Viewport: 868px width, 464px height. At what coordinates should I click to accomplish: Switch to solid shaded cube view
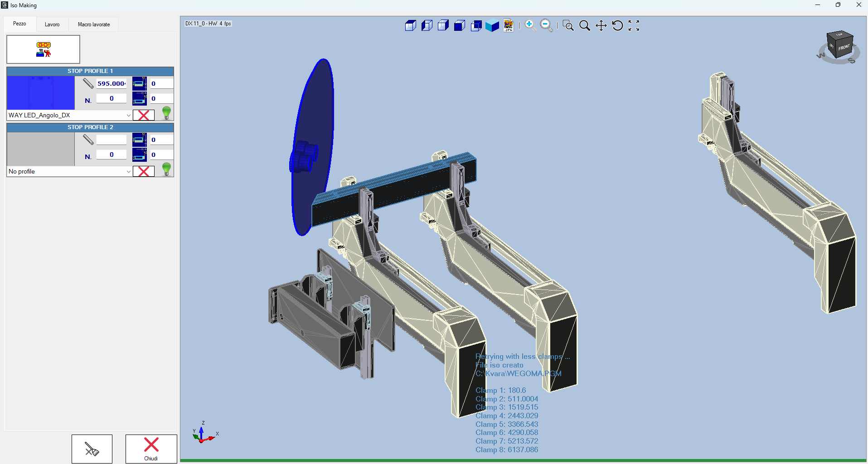tap(492, 26)
